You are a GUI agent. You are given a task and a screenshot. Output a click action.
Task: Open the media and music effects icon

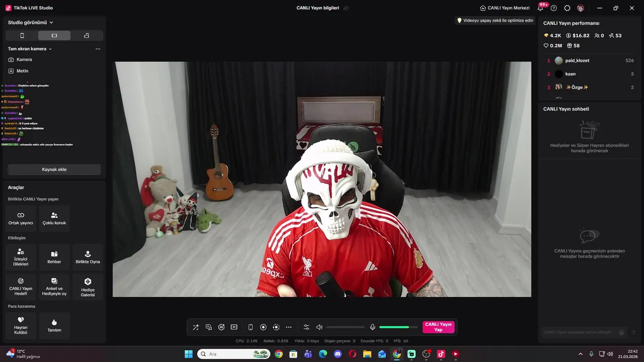209,327
